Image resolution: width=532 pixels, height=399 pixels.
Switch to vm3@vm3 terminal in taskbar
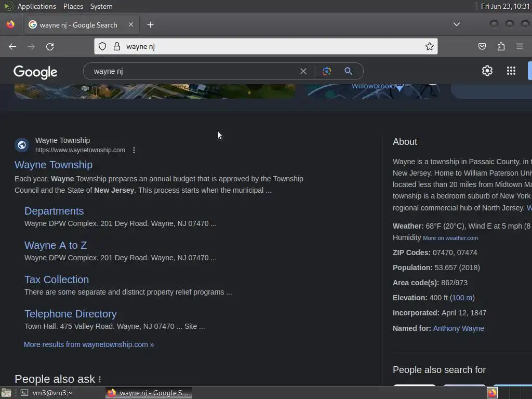(47, 393)
